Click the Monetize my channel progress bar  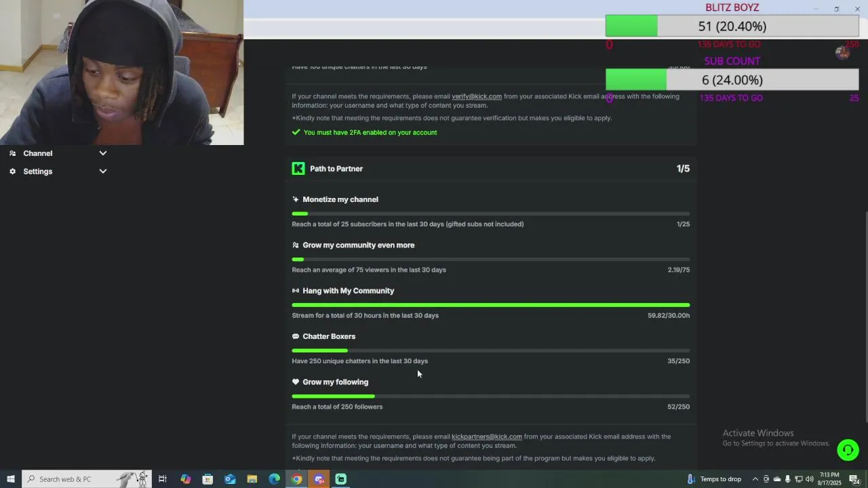coord(491,213)
